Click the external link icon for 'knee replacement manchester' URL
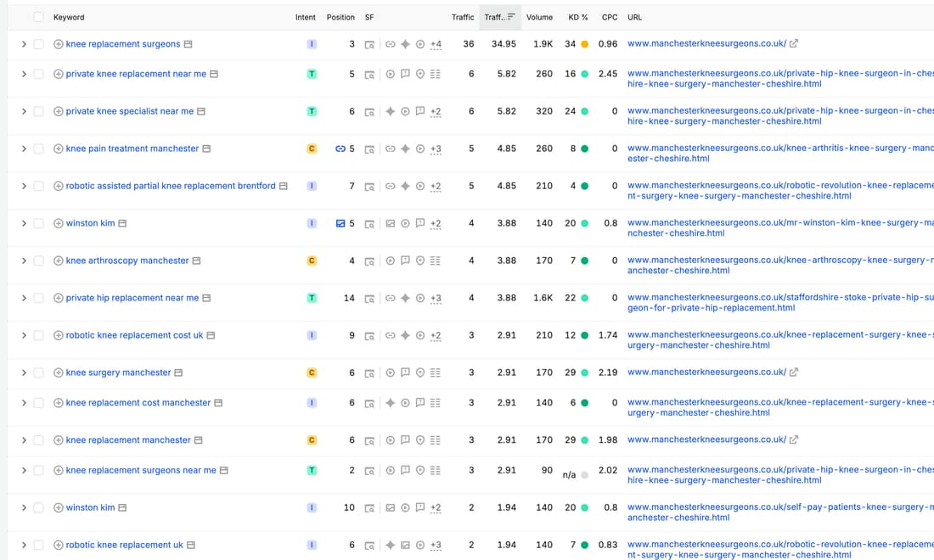 pyautogui.click(x=794, y=440)
